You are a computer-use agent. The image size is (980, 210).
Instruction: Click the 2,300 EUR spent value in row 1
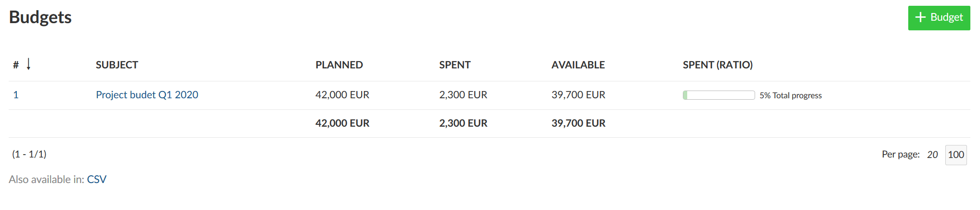click(463, 95)
